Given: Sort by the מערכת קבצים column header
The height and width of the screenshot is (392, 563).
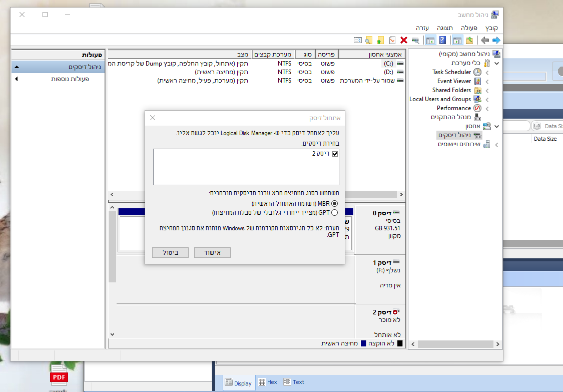Looking at the screenshot, I should 274,54.
